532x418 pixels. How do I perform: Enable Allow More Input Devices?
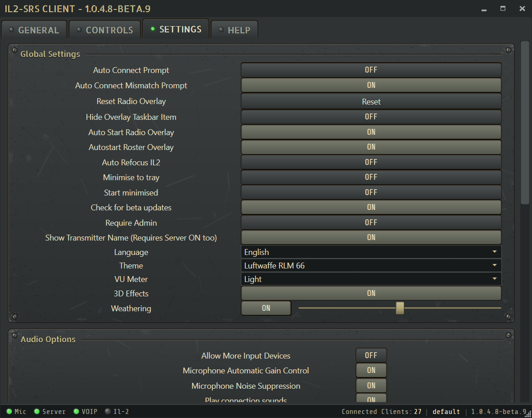point(371,355)
